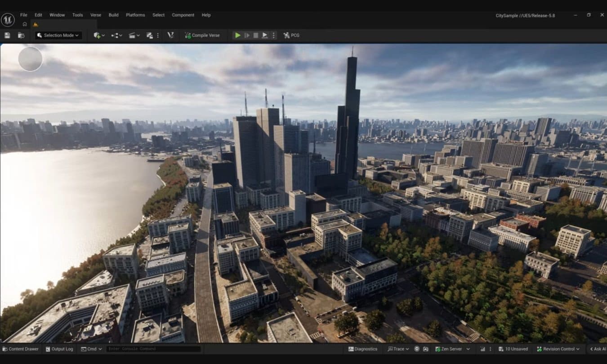Click the CitySample //UE5/Release-5.8 title text
This screenshot has width=607, height=364.
[525, 15]
